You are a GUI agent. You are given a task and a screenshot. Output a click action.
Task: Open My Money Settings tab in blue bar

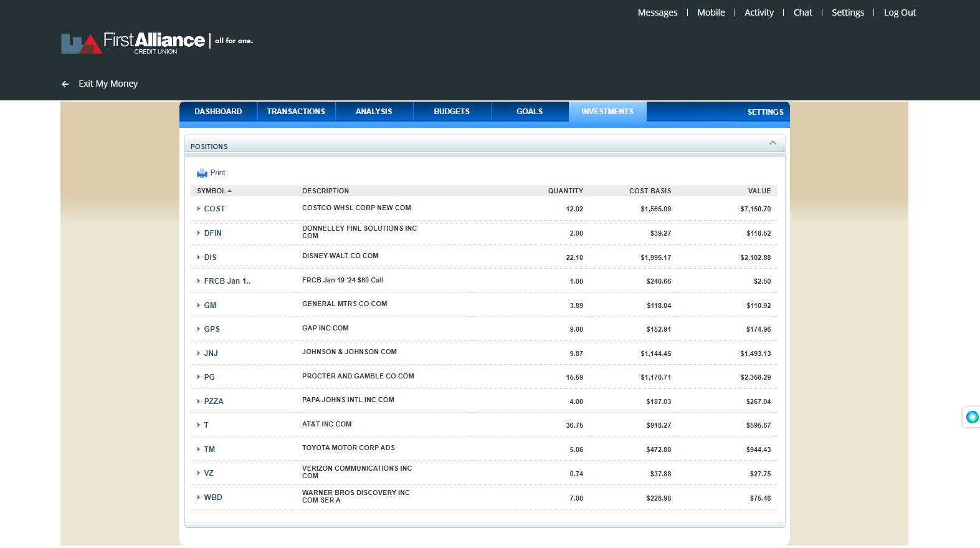point(765,112)
